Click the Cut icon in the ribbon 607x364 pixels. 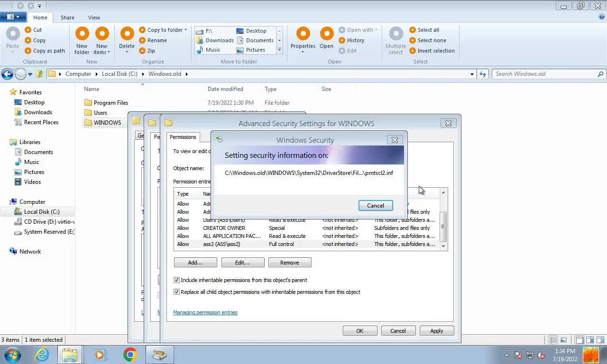point(28,30)
